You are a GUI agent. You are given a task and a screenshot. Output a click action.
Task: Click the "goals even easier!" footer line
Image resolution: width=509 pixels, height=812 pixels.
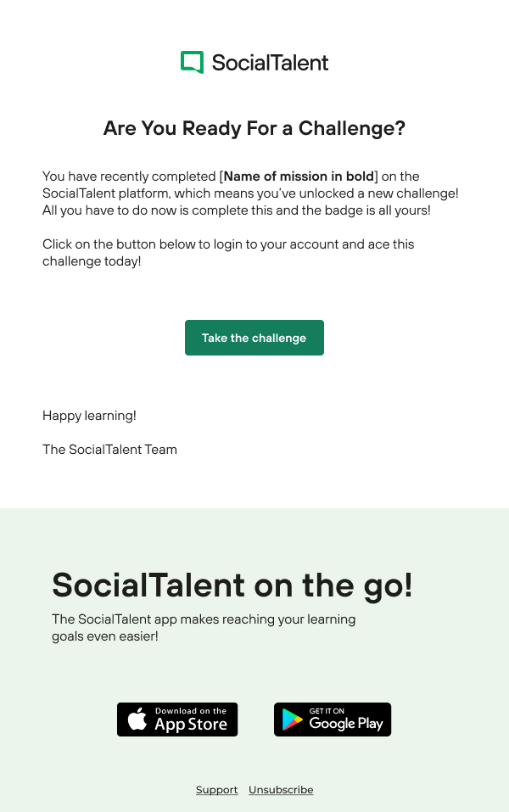click(104, 636)
